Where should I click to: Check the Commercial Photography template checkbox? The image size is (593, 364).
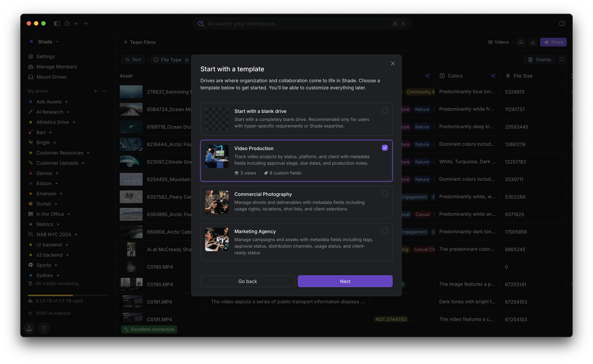(x=385, y=193)
